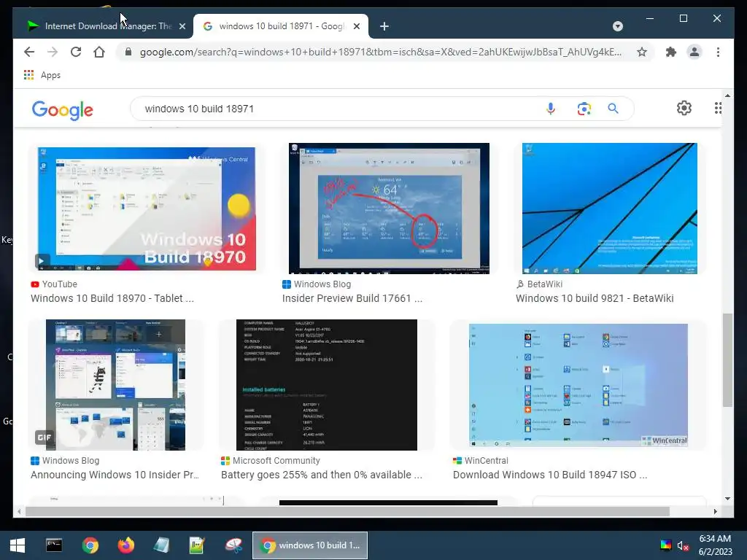Select the windows 10 build 18971 tab
Image resolution: width=747 pixels, height=560 pixels.
pyautogui.click(x=281, y=26)
